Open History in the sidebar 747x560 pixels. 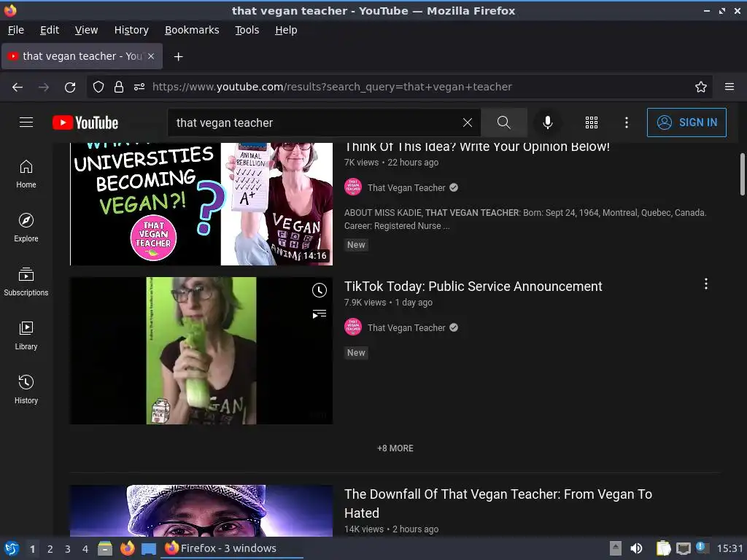pyautogui.click(x=26, y=389)
